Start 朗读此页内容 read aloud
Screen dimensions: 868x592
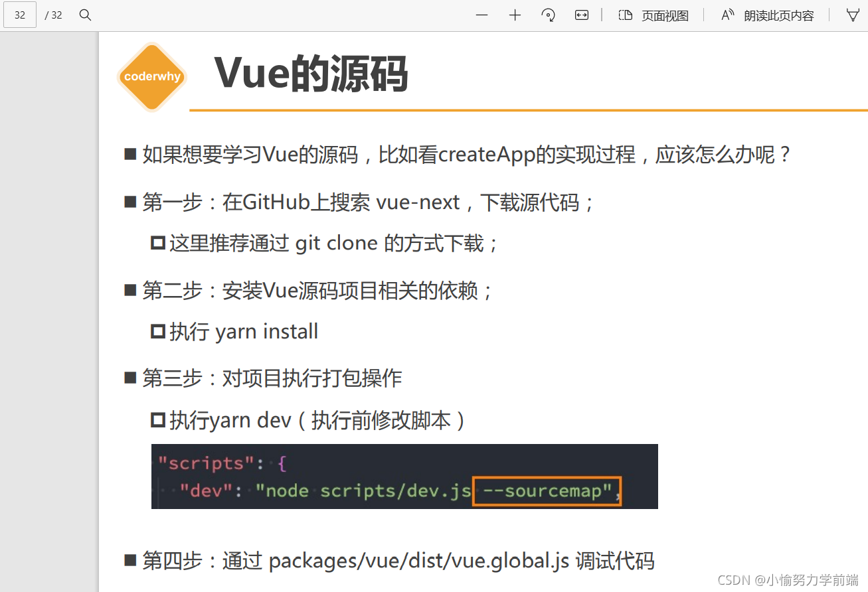click(778, 15)
